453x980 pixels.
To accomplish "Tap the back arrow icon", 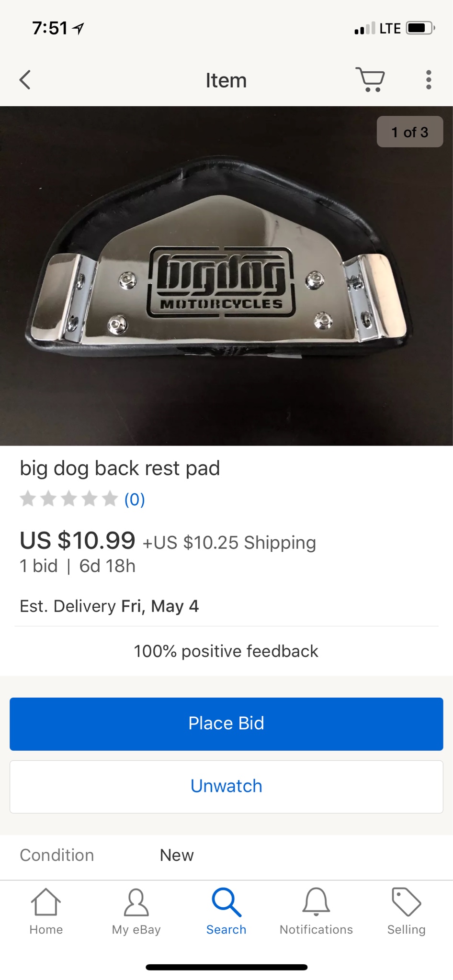I will tap(25, 80).
